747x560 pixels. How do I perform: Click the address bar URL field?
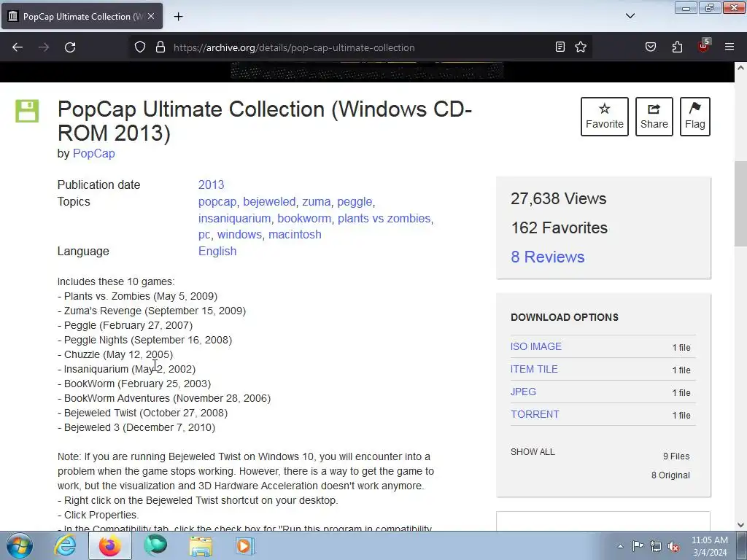(x=360, y=47)
